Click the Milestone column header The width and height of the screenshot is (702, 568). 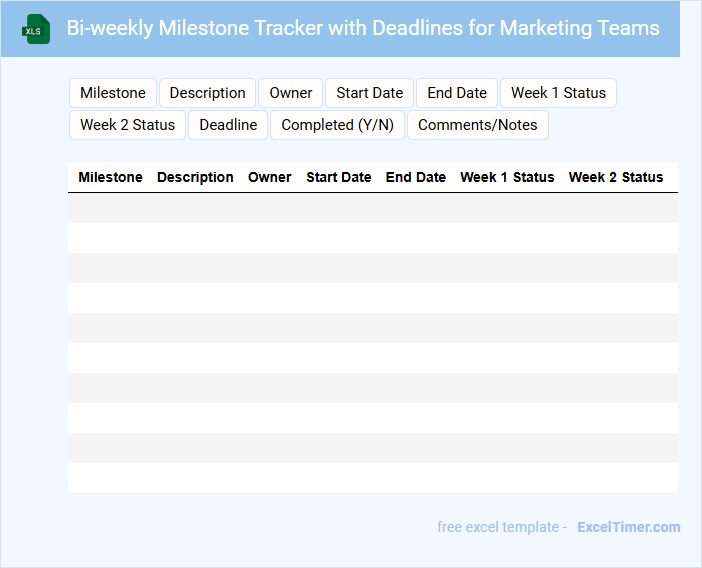click(x=110, y=177)
